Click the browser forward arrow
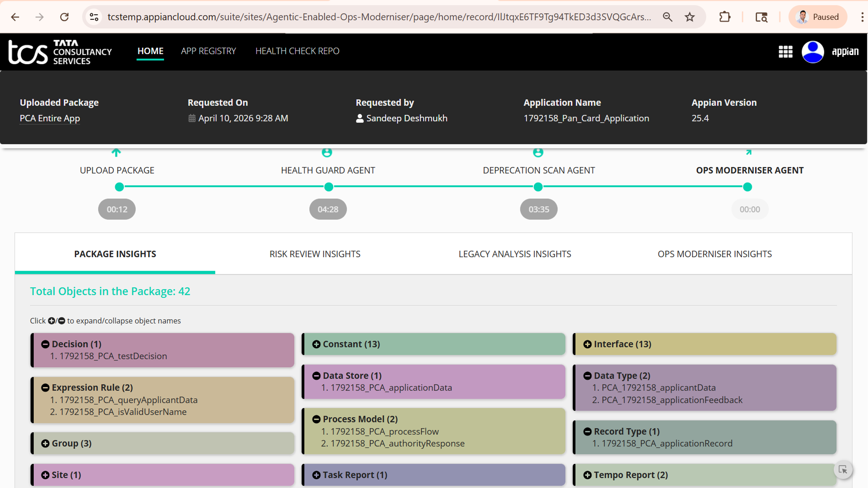Image resolution: width=868 pixels, height=488 pixels. pos(40,17)
